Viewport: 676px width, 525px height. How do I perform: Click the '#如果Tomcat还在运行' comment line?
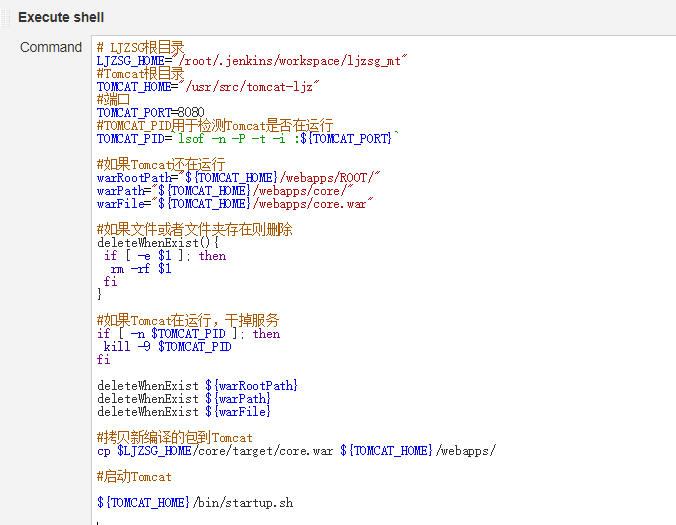point(161,165)
